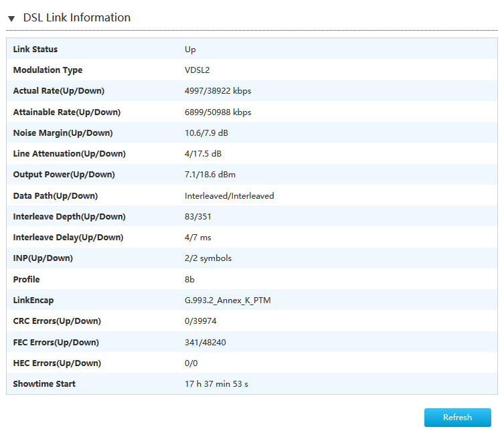Click the HEC Errors(Up/Down) label

(57, 363)
